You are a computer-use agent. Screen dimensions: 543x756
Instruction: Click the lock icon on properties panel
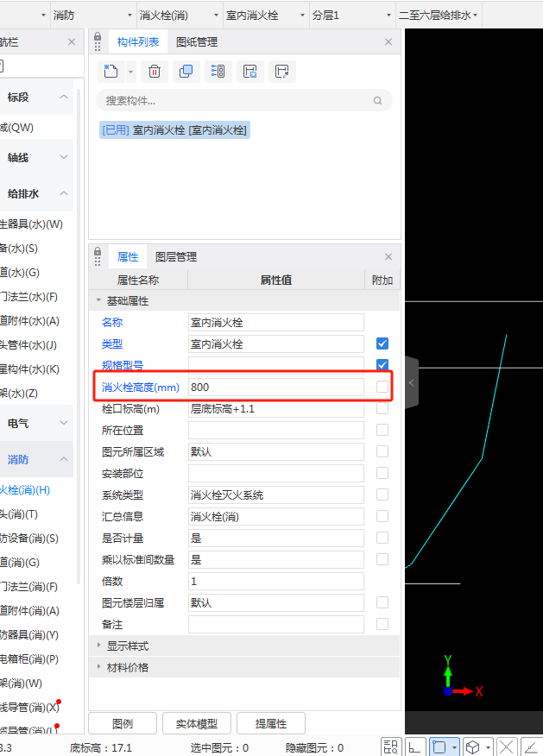[98, 252]
